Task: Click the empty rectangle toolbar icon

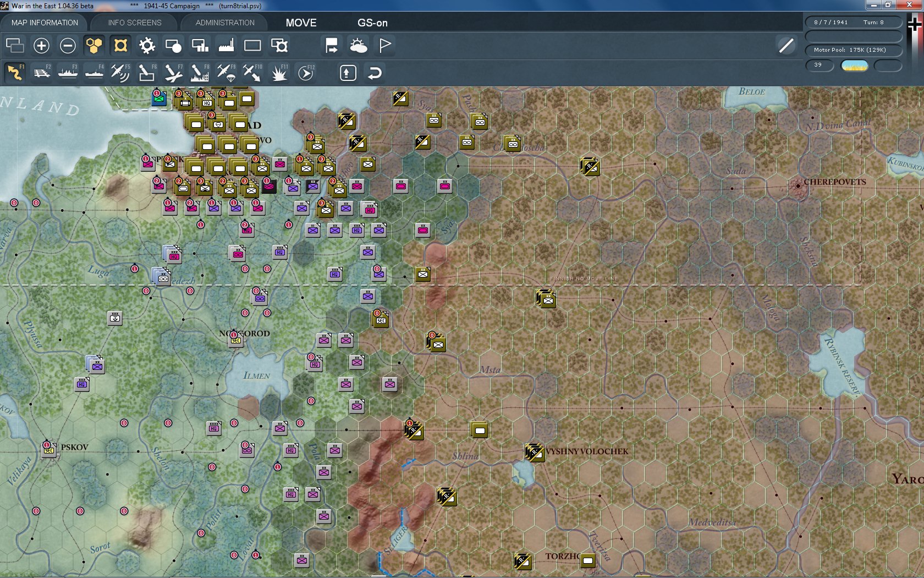Action: point(252,46)
